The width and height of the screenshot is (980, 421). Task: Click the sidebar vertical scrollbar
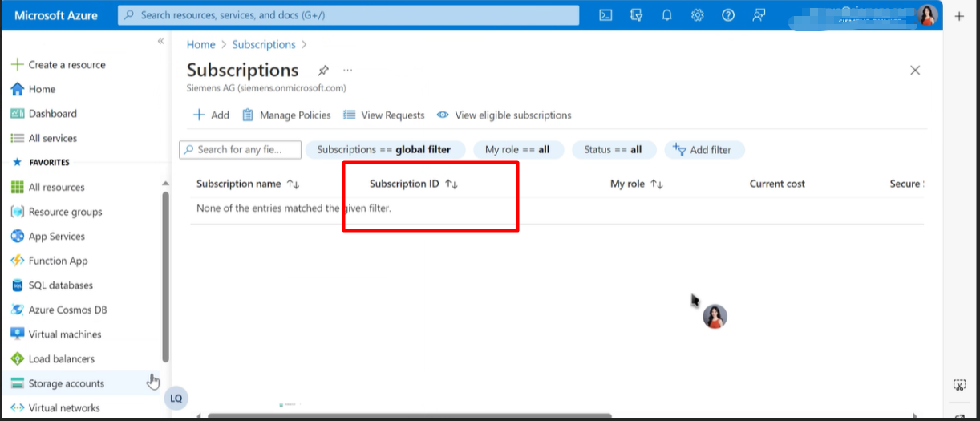click(x=166, y=277)
